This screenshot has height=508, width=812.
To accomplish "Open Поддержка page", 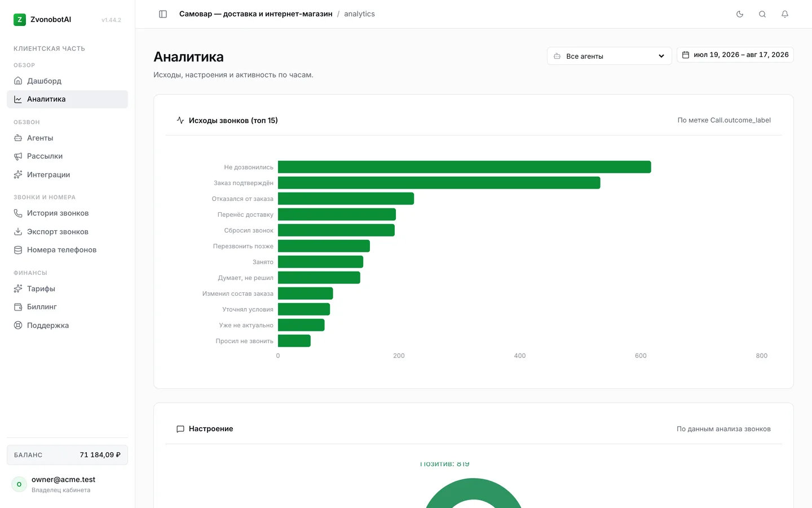I will pos(67,326).
